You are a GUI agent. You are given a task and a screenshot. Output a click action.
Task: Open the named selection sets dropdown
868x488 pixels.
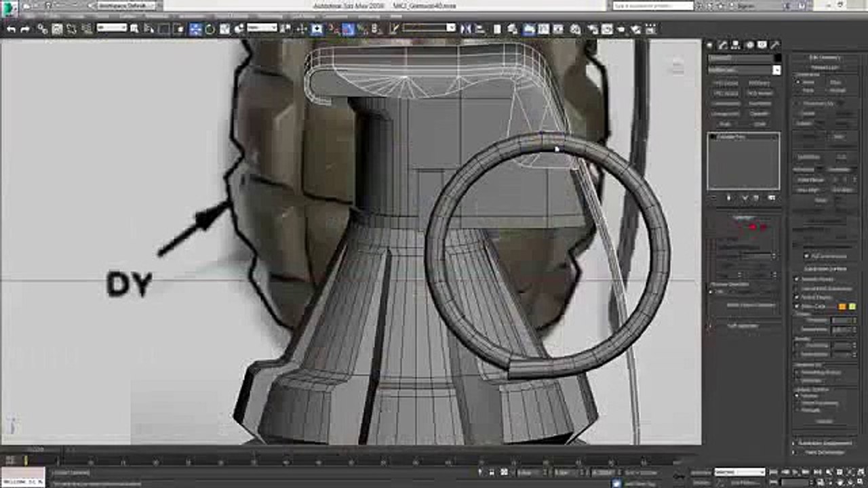click(x=429, y=28)
